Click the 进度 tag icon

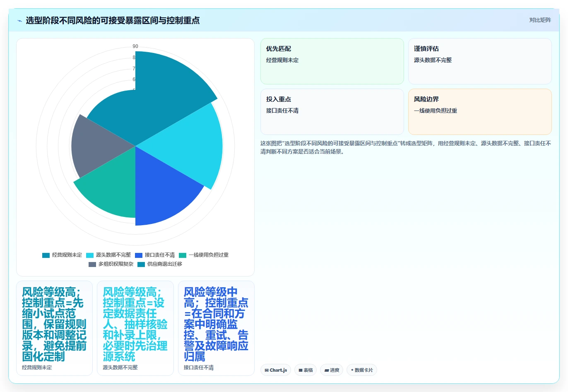click(x=327, y=370)
